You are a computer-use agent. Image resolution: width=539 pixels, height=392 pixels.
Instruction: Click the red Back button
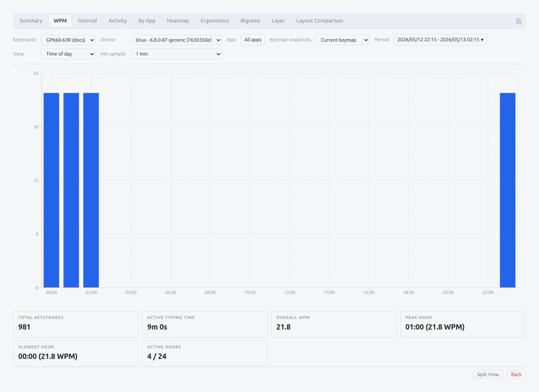click(x=516, y=374)
